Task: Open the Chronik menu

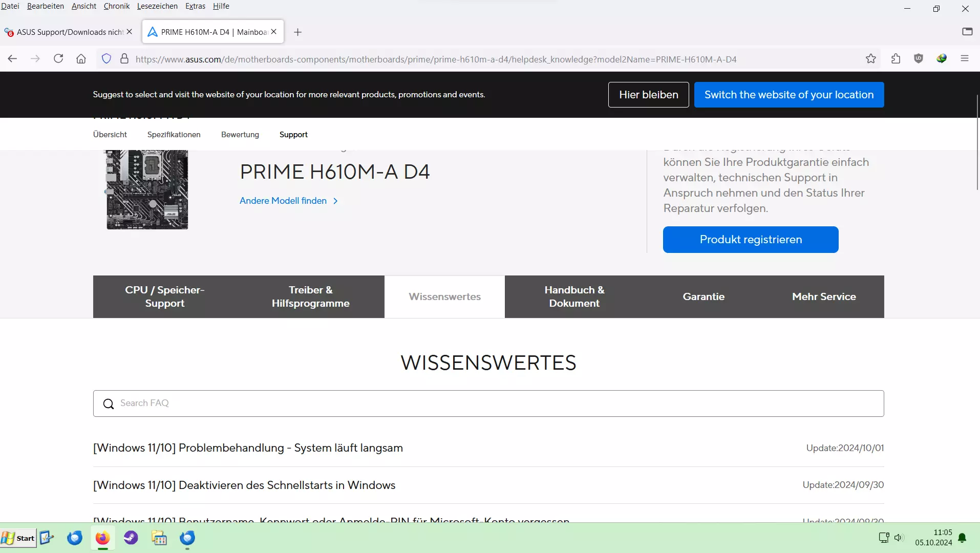Action: (117, 6)
